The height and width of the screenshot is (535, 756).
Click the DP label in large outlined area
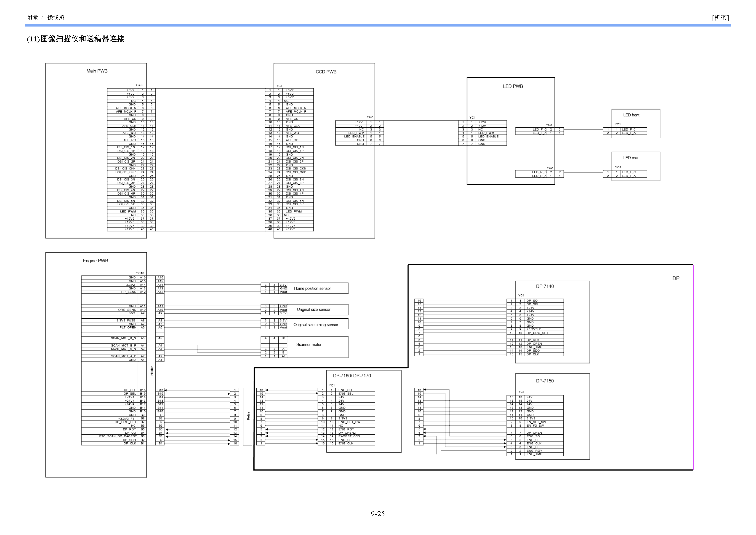676,278
